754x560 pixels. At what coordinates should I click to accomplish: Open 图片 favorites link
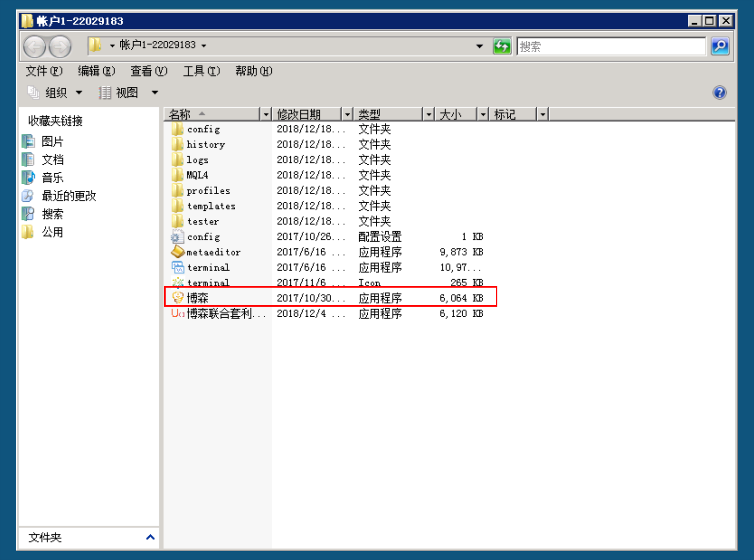(x=42, y=142)
